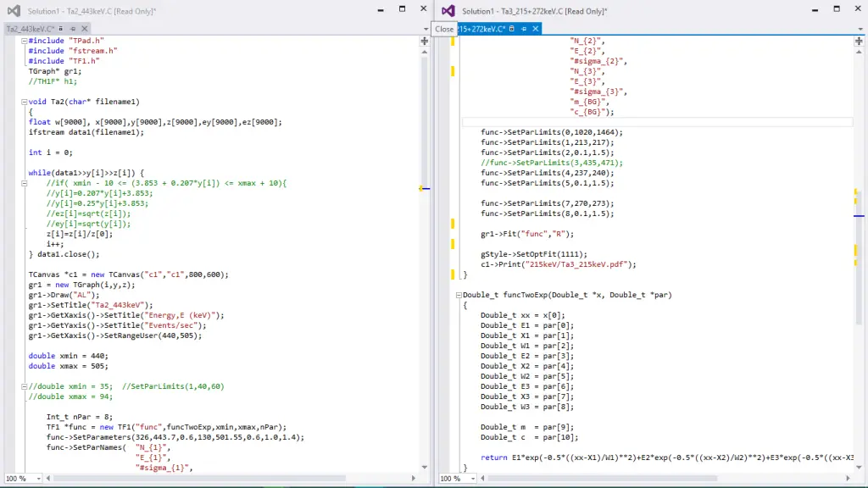Click the Visual Studio logo in Ta2_443keV.C window
This screenshot has width=868, height=488.
(14, 10)
